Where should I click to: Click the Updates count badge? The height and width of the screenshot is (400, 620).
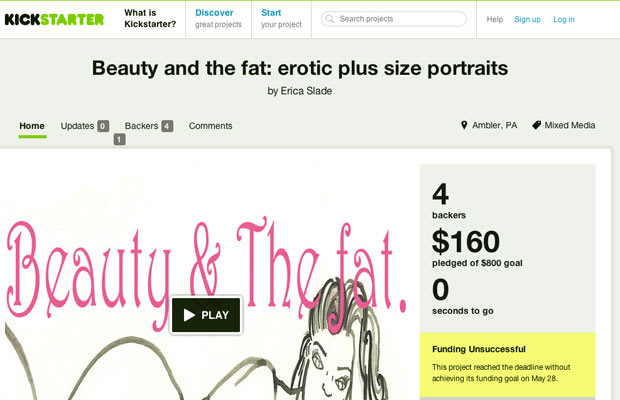click(x=103, y=126)
